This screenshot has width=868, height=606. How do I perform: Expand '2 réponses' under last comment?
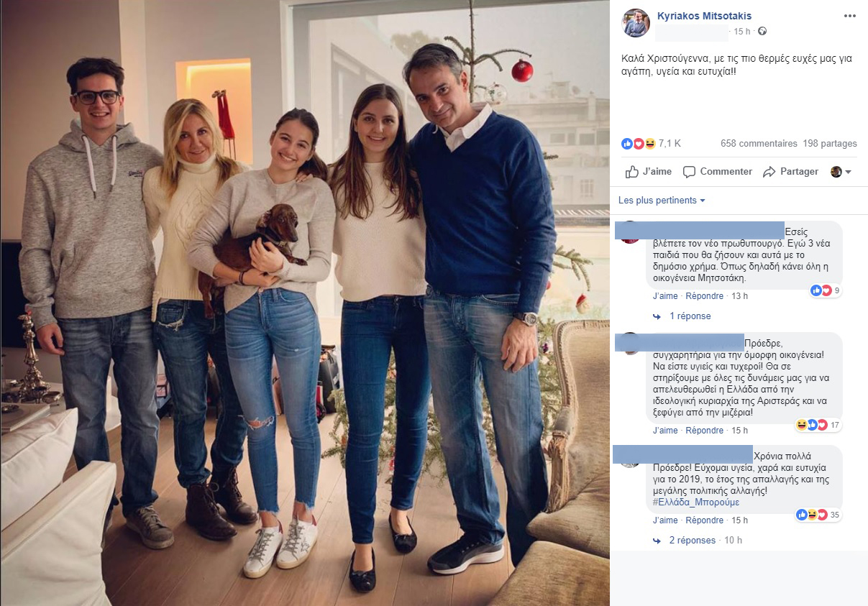click(x=693, y=541)
